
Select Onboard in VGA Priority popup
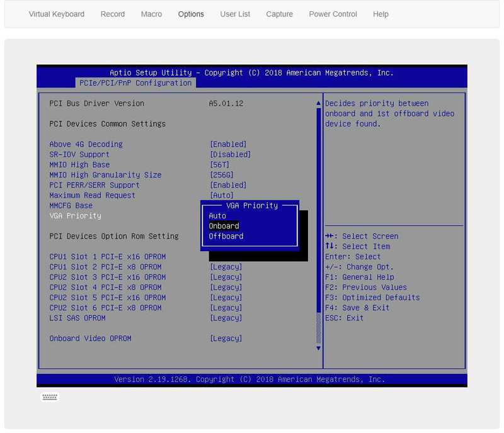pos(224,226)
